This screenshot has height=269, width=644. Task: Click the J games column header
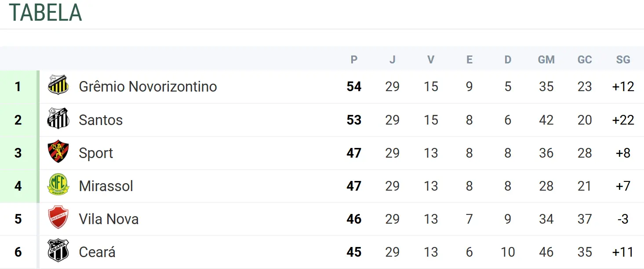click(x=392, y=60)
